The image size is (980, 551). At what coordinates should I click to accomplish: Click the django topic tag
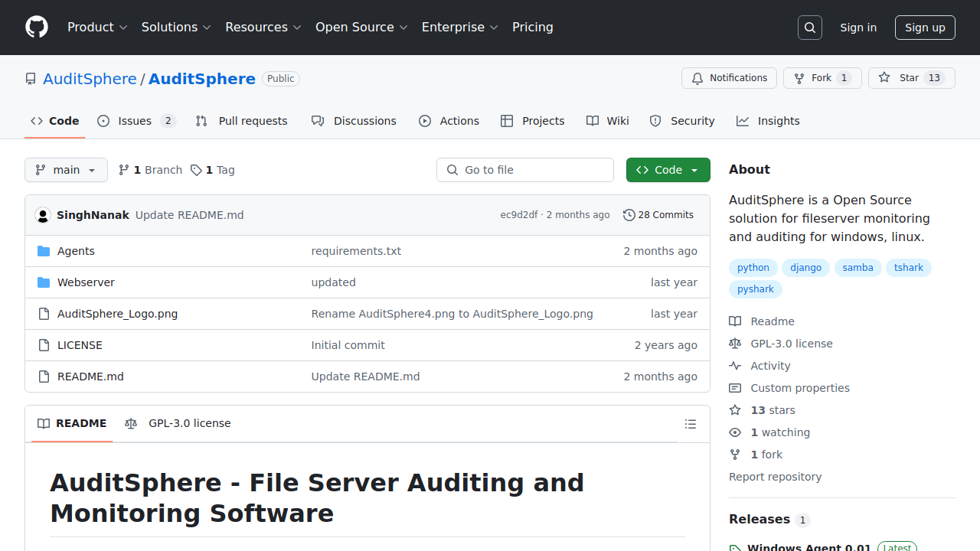pos(806,268)
